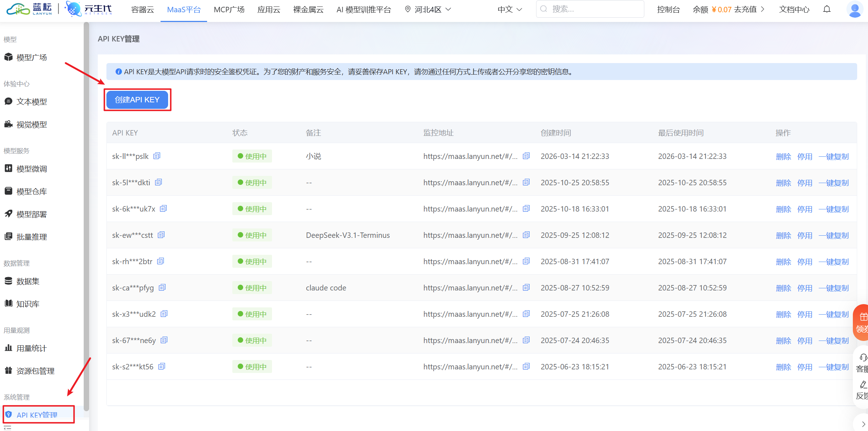868x431 pixels.
Task: Copy the monitoring URL of the 小说 key
Action: tap(526, 156)
